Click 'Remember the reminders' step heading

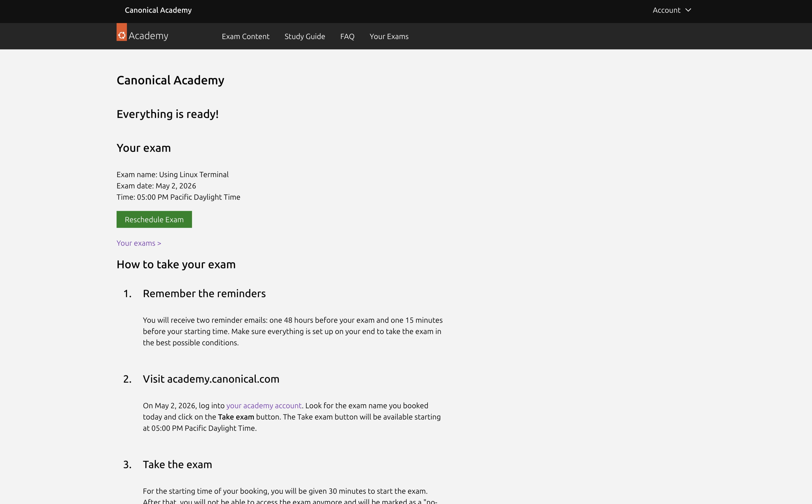point(204,293)
